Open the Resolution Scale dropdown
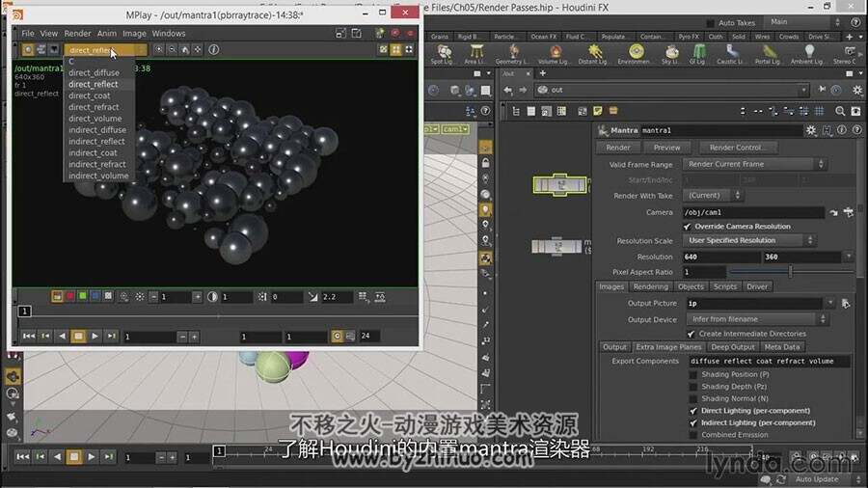Screen dimensions: 868x488 point(749,241)
